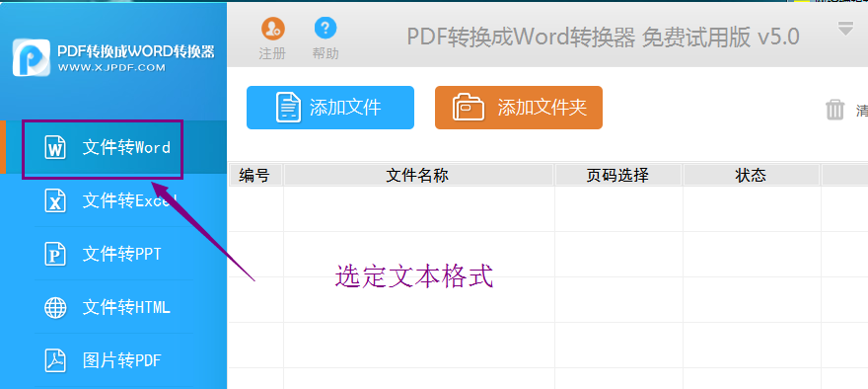
Task: Open the 帮助 help icon
Action: pos(325,28)
